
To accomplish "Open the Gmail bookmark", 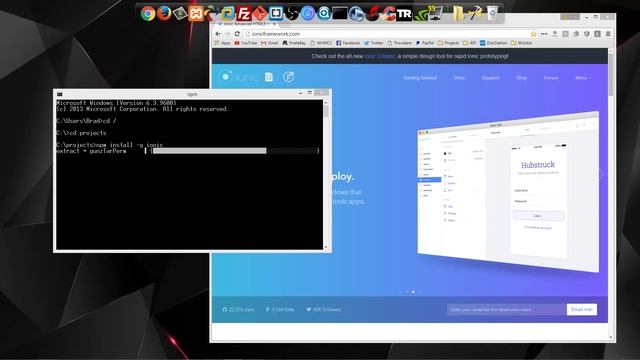I will tap(269, 43).
